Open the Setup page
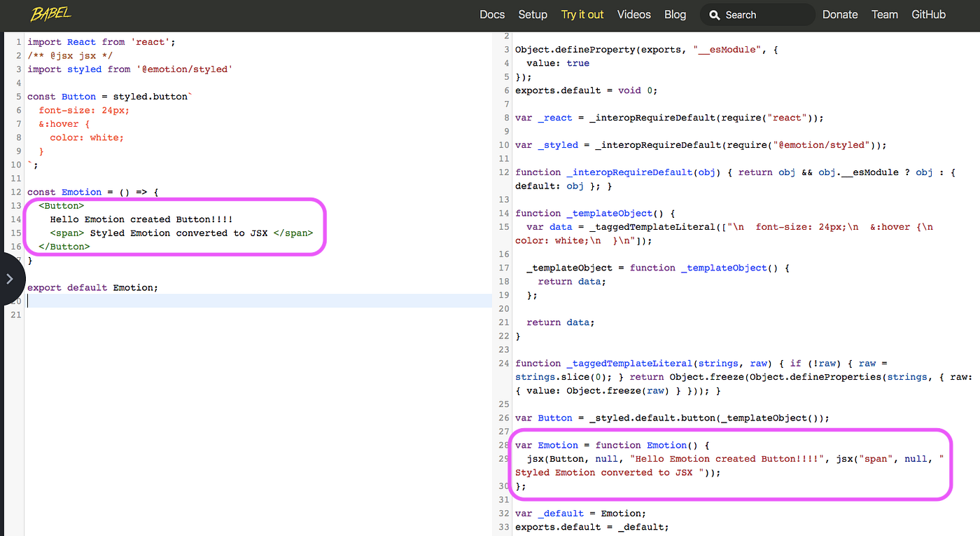 point(533,14)
